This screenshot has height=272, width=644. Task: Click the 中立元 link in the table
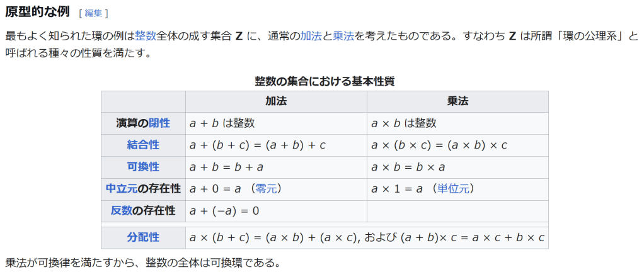click(122, 189)
